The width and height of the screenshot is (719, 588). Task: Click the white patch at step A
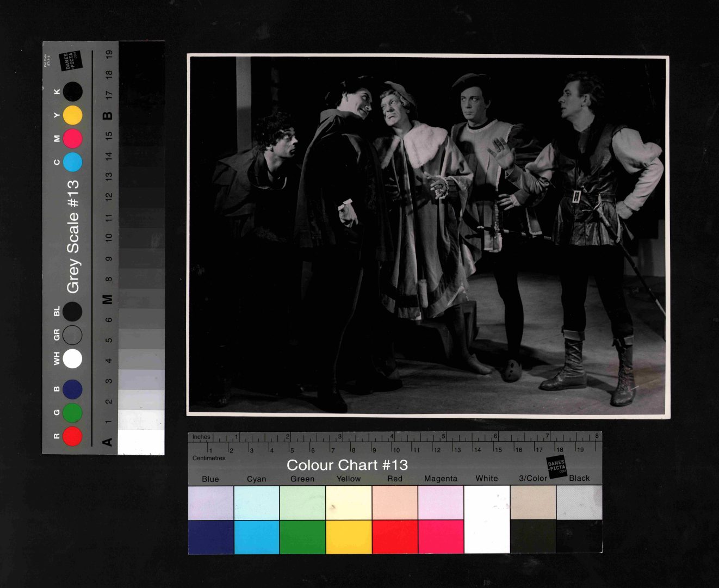point(141,442)
